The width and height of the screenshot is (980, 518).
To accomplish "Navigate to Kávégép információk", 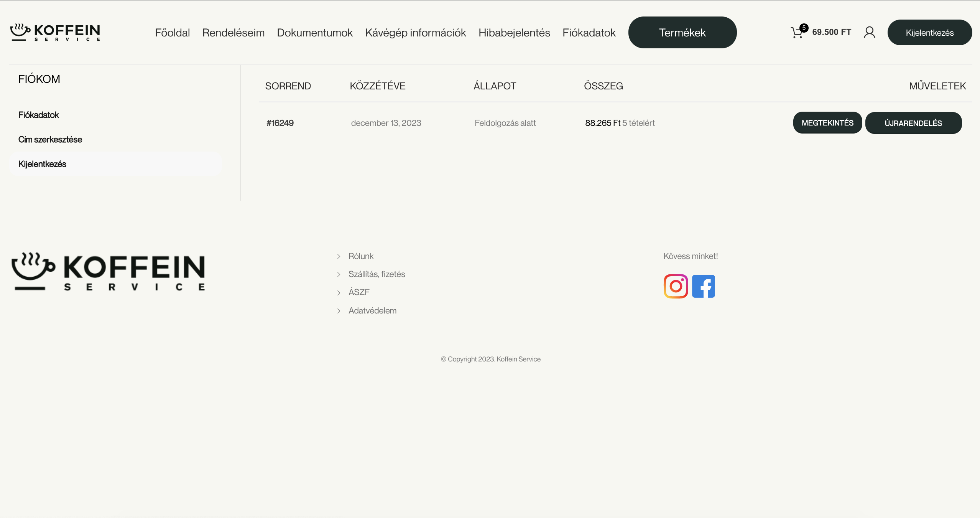I will 415,33.
